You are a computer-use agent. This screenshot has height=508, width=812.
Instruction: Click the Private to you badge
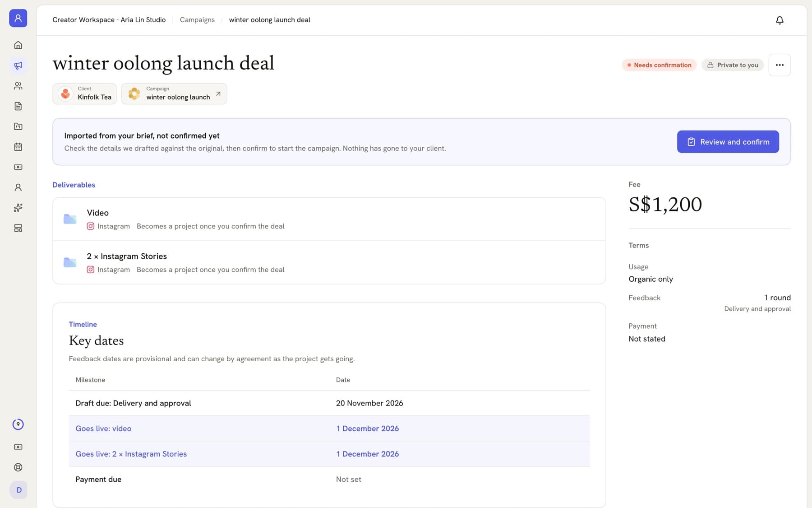(x=733, y=65)
